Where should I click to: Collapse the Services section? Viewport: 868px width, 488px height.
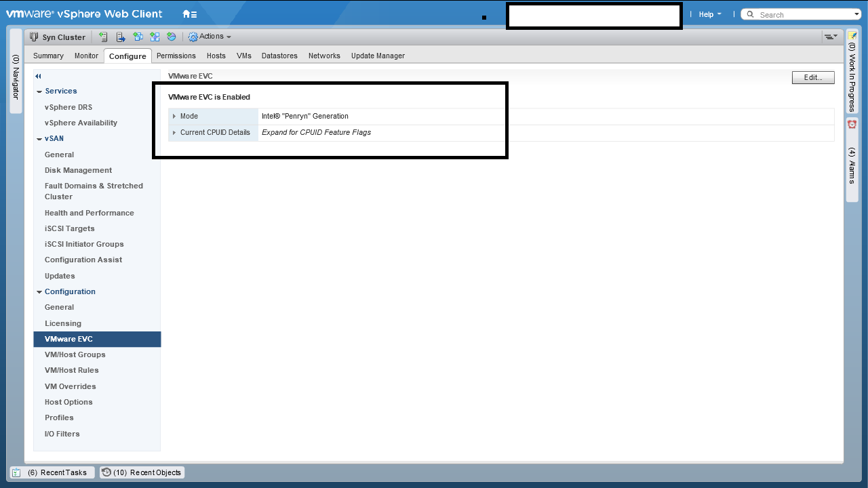39,91
